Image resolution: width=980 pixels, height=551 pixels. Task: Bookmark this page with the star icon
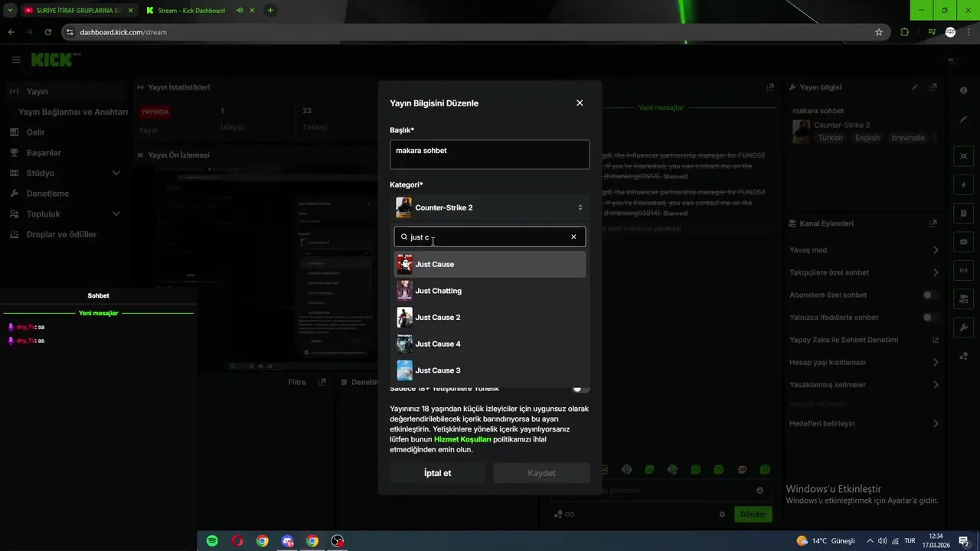point(879,32)
